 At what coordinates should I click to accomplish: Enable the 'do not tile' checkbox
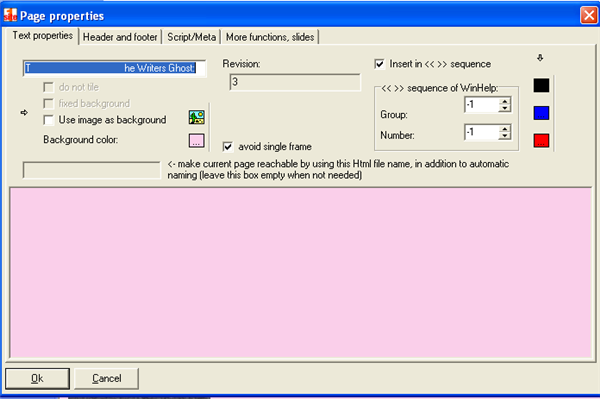coord(49,87)
